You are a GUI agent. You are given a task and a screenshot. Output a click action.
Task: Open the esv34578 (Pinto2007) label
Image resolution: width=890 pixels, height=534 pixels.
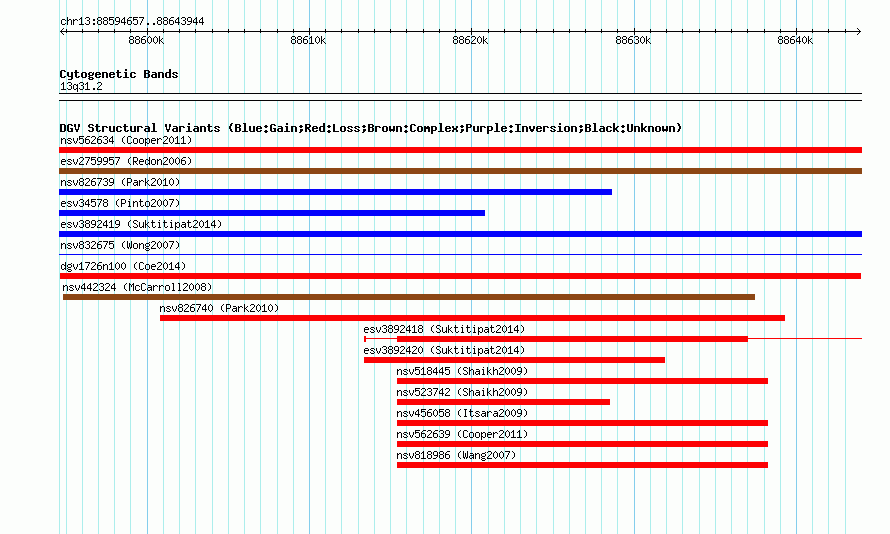[x=120, y=203]
